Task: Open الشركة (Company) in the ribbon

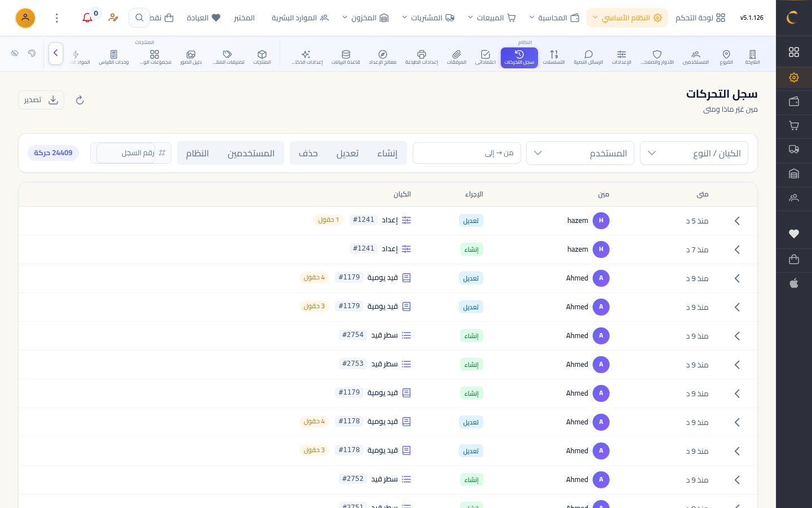Action: pos(752,57)
